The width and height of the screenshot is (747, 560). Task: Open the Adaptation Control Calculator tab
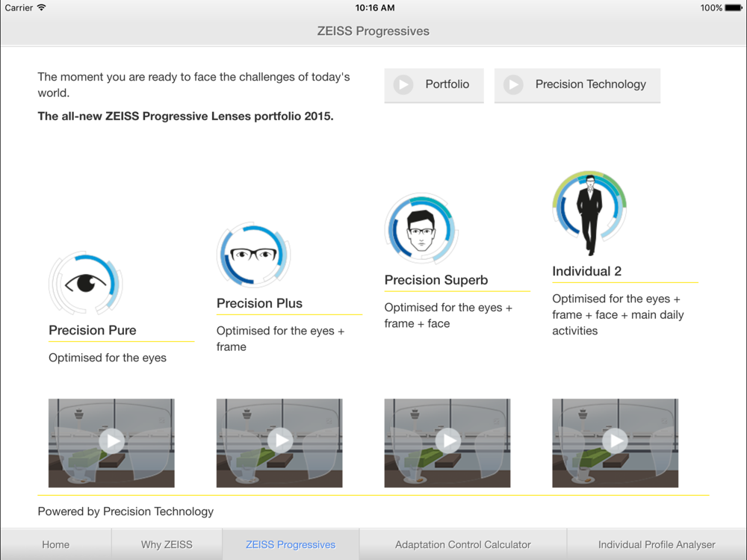[x=463, y=544]
